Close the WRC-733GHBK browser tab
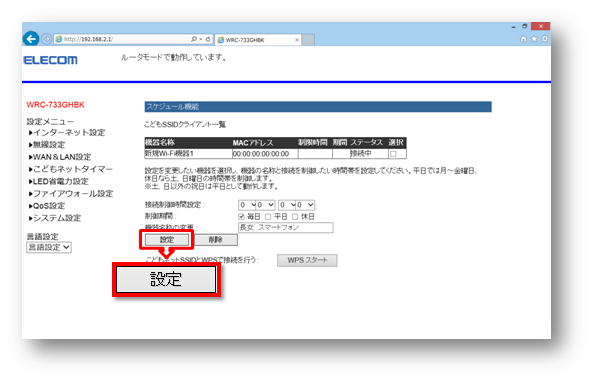 (x=297, y=40)
